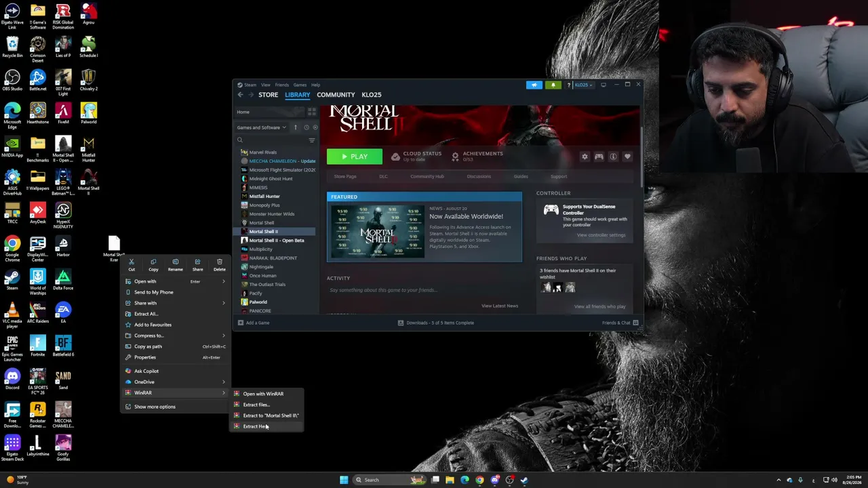This screenshot has width=868, height=488.
Task: Open the Now Available Worldwide news thumbnail
Action: point(378,232)
